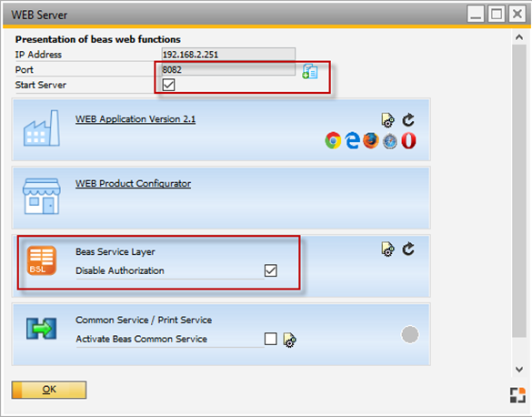This screenshot has height=417, width=532.
Task: Open WEB Application Version 2.1 link
Action: (136, 119)
